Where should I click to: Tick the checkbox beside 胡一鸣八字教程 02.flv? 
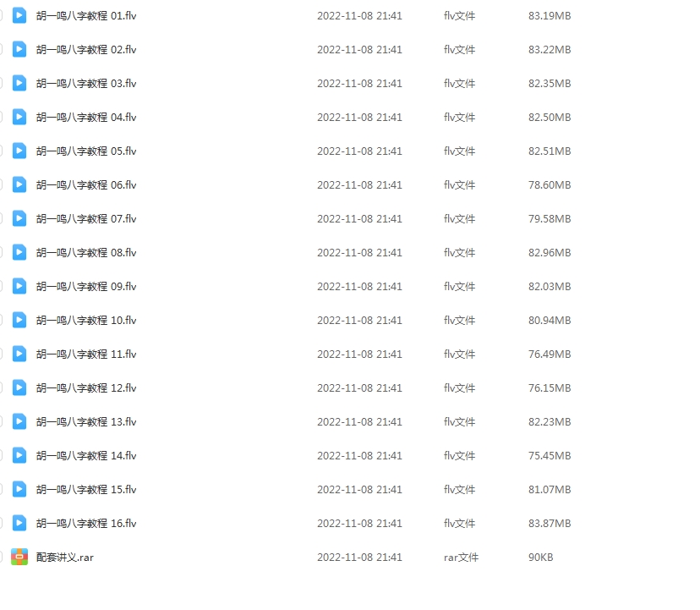1,50
